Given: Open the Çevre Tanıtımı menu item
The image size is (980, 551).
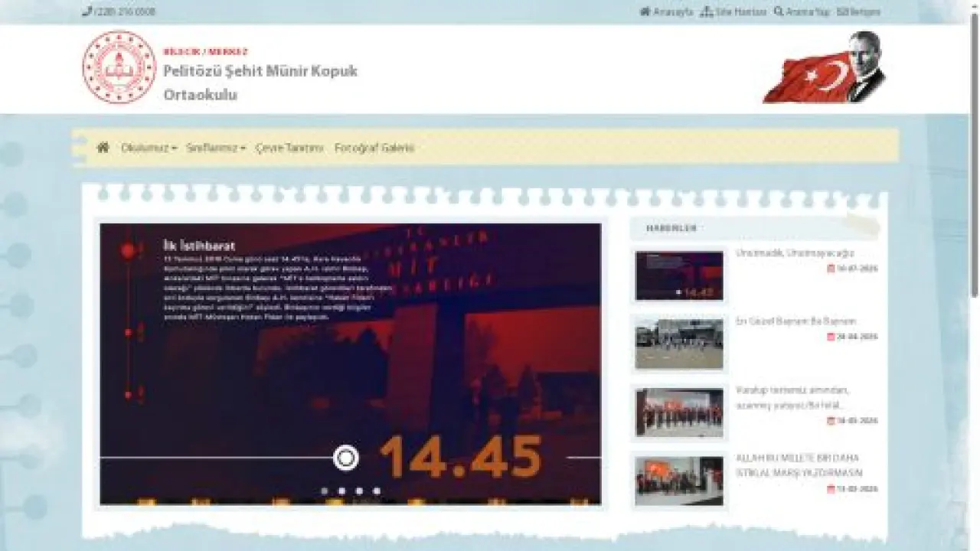Looking at the screenshot, I should tap(289, 148).
